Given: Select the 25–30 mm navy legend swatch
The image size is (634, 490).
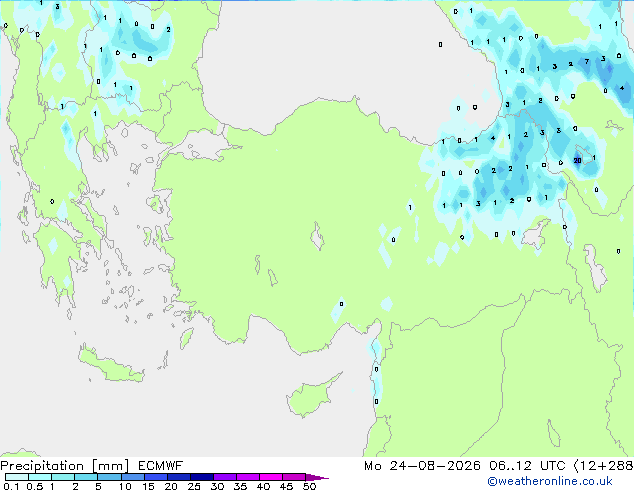Looking at the screenshot, I should (202, 477).
